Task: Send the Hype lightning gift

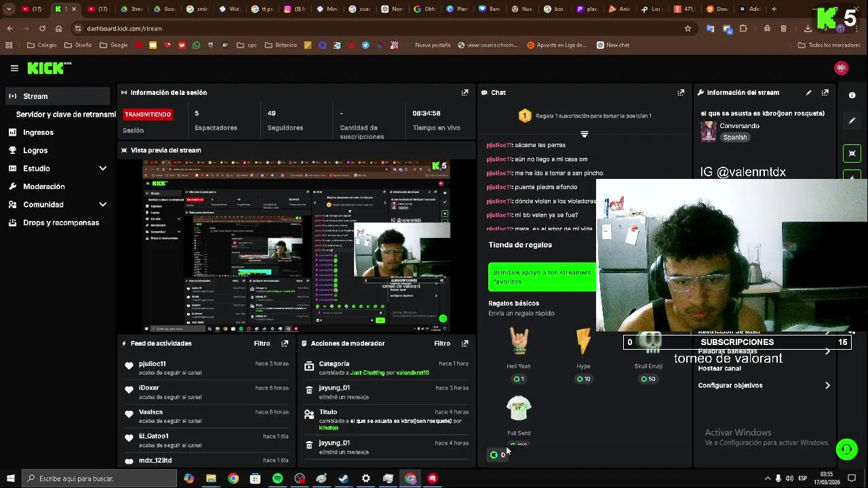Action: point(583,354)
